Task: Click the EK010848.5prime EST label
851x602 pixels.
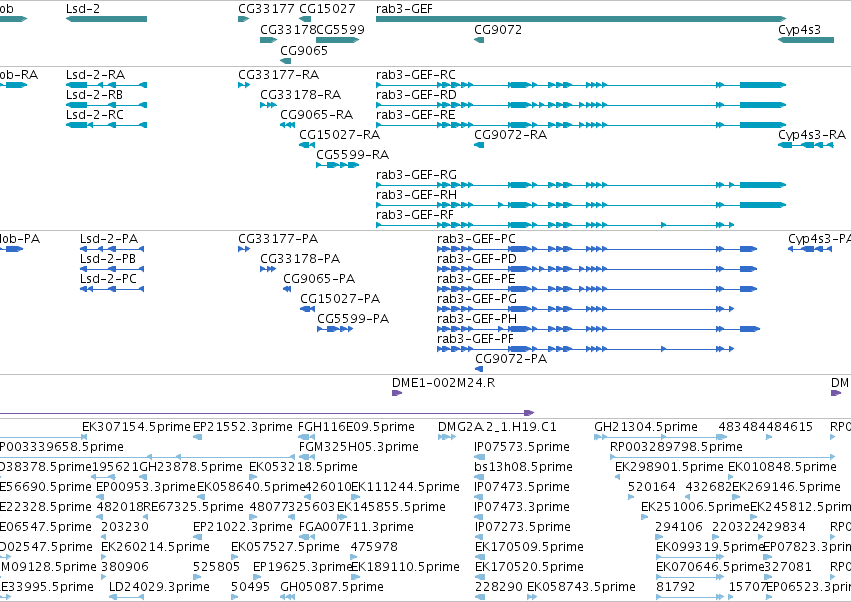Action: (x=782, y=466)
